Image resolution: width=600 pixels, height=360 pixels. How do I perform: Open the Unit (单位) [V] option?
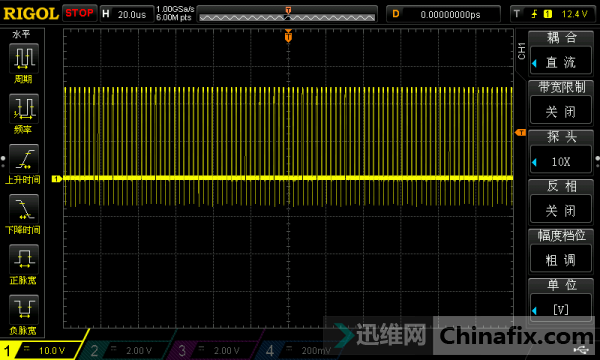click(x=561, y=309)
